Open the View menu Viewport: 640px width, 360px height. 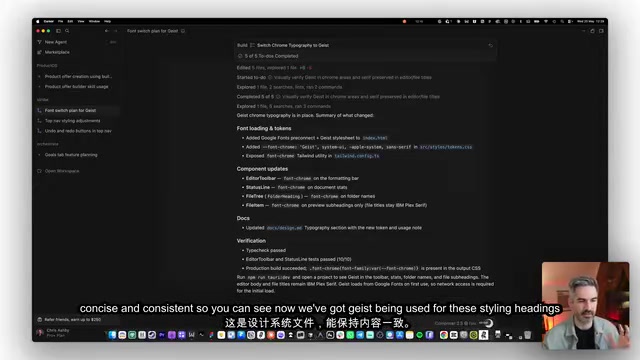[x=81, y=21]
